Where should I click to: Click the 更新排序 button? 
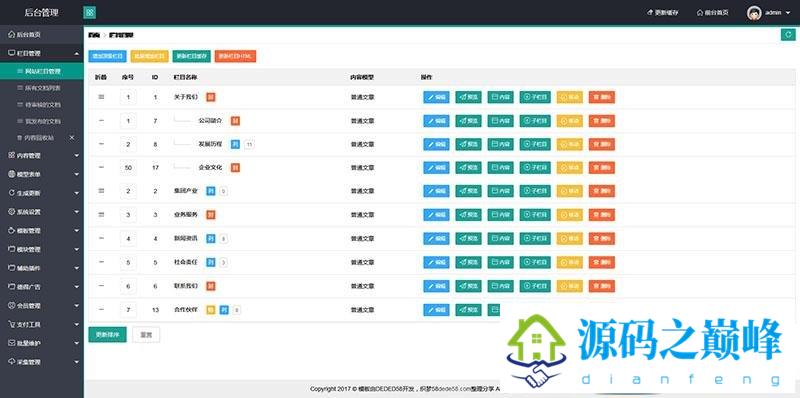107,335
